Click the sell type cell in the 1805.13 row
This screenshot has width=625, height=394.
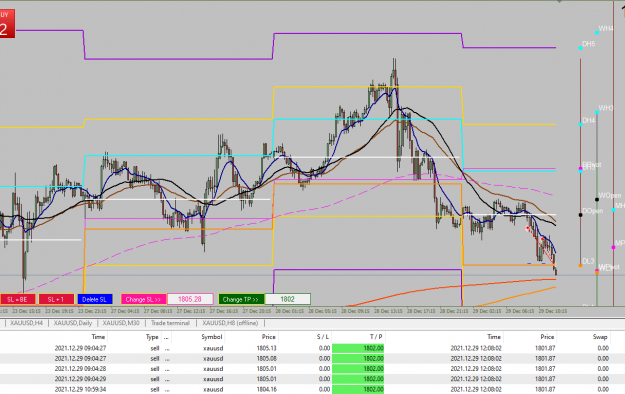coord(155,348)
